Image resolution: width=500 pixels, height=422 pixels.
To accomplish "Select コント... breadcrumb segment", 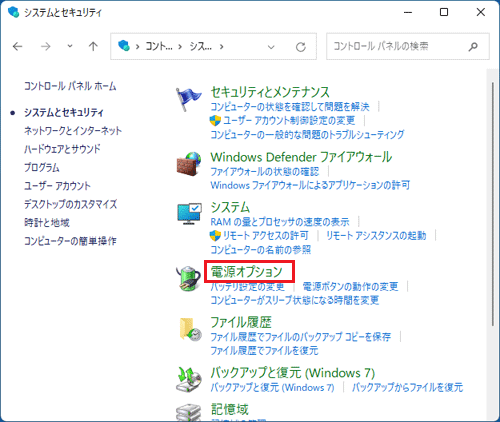I will pyautogui.click(x=159, y=46).
